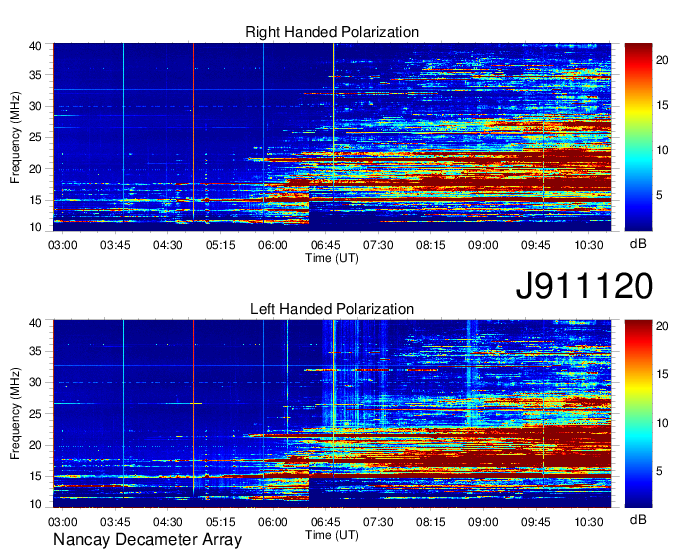Click the Nancay Decameter Array caption
The image size is (680, 552).
click(x=147, y=540)
